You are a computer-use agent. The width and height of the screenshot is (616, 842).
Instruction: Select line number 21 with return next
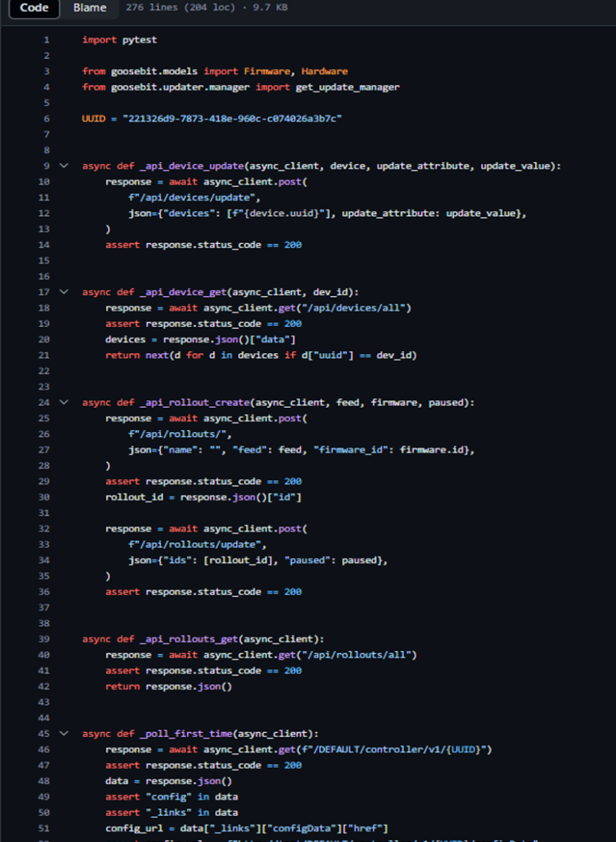tap(43, 356)
